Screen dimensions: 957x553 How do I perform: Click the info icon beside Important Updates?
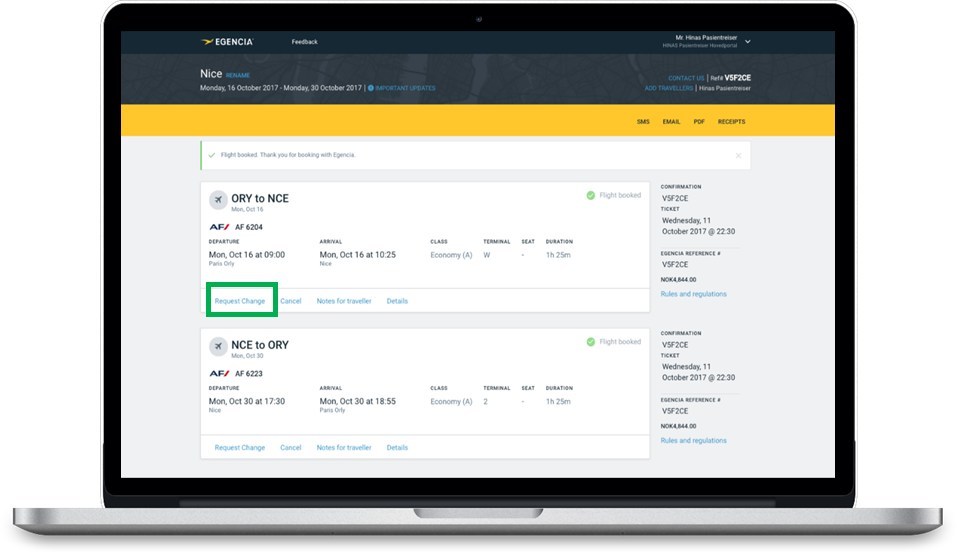tap(370, 88)
